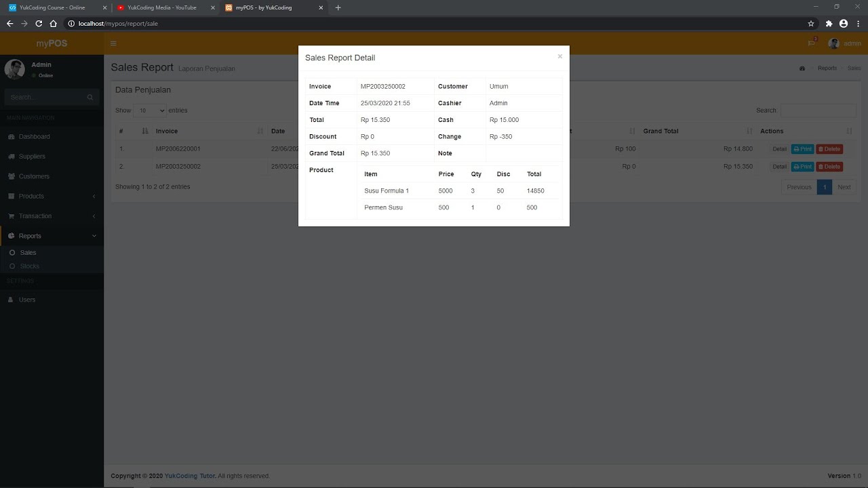Click the Reports breadcrumb
This screenshot has width=868, height=488.
pos(827,68)
